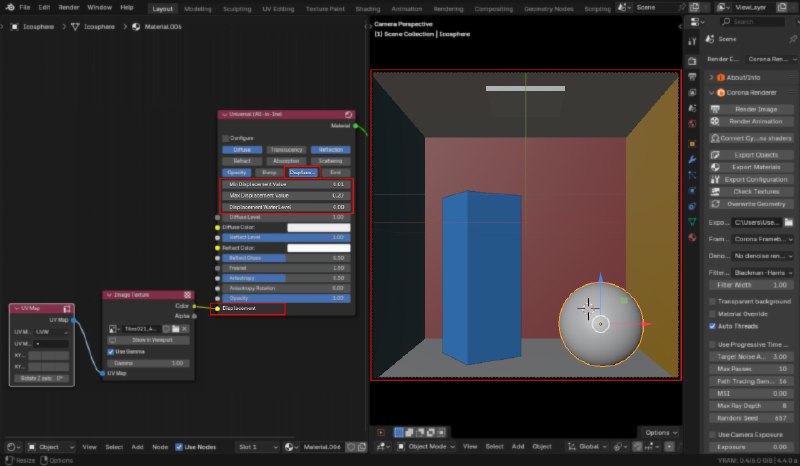800x466 pixels.
Task: Open the View Layer properties tab
Action: [x=692, y=93]
